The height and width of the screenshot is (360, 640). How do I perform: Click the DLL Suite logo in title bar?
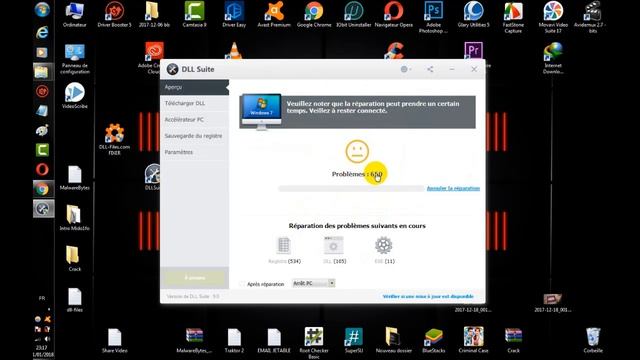click(x=173, y=69)
